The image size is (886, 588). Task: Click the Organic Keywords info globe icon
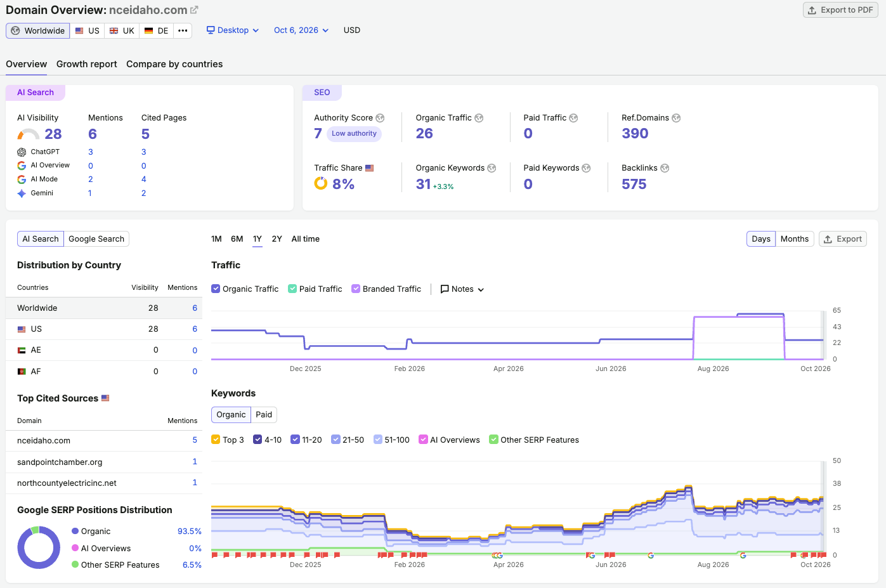coord(492,168)
